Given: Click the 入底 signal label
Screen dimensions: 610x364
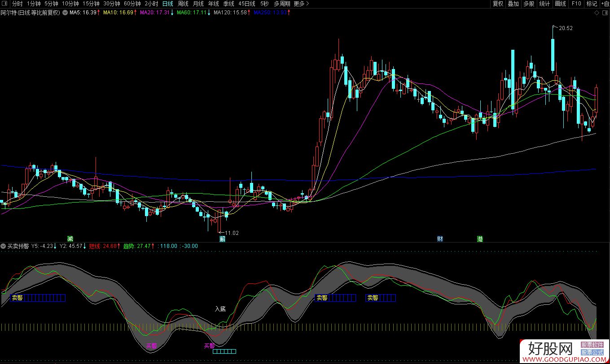Looking at the screenshot, I should (220, 309).
